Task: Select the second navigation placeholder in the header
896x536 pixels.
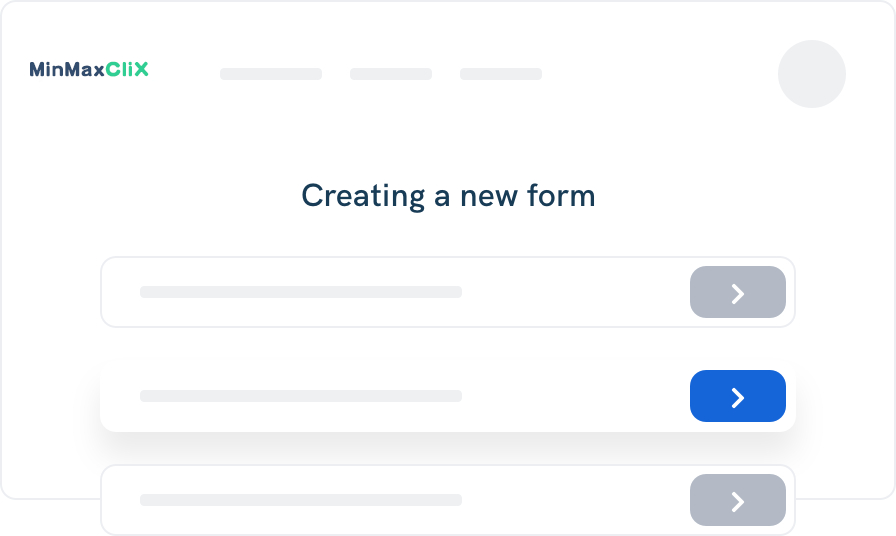Action: [x=390, y=74]
